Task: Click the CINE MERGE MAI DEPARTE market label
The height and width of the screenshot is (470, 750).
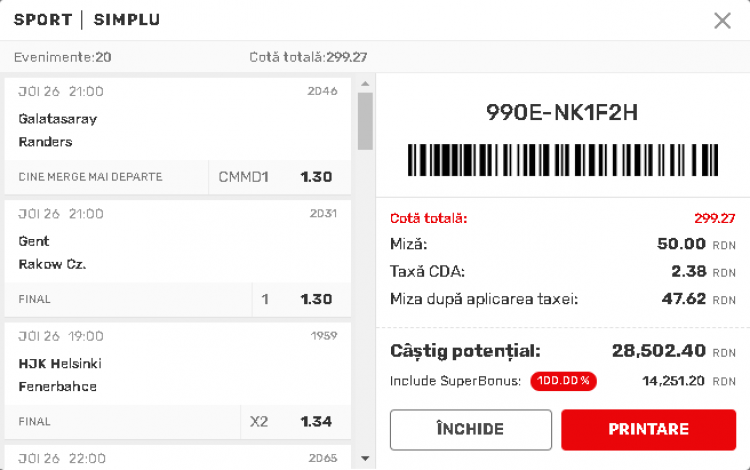Action: tap(90, 177)
